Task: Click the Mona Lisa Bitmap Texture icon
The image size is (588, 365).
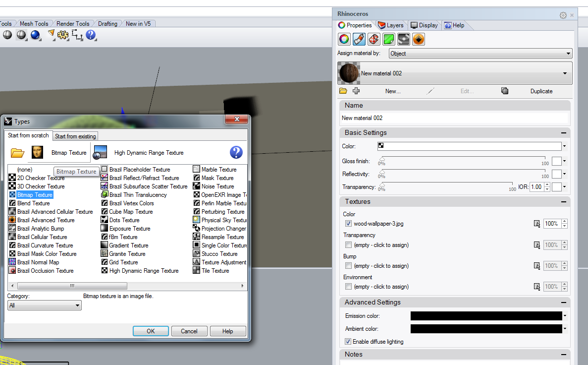Action: 37,152
